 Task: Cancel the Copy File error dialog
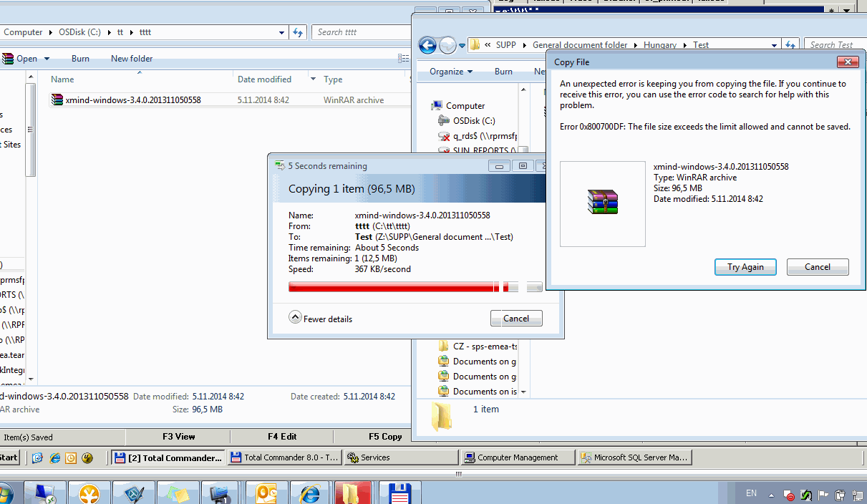[x=818, y=267]
